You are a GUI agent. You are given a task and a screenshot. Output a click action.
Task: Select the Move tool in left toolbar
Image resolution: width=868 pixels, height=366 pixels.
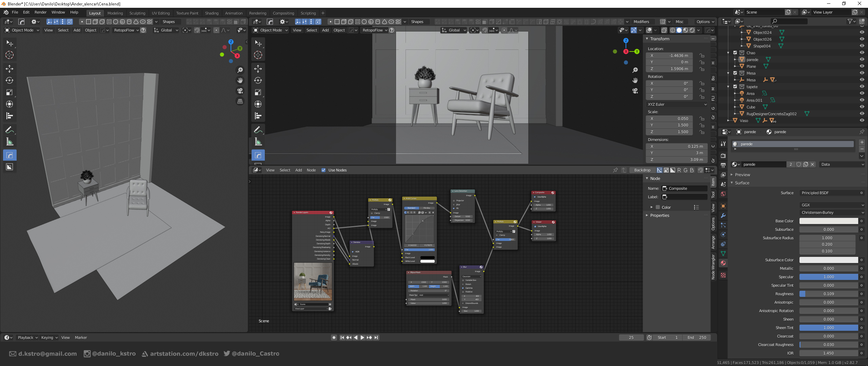coord(9,69)
